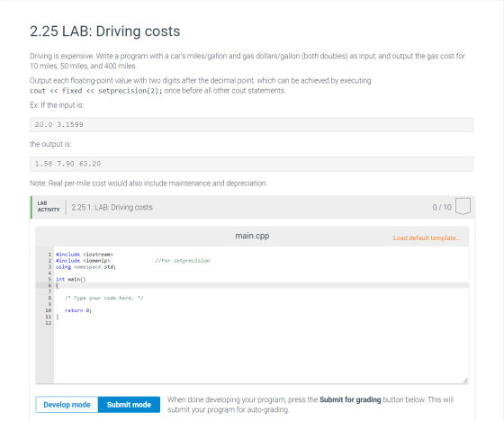This screenshot has width=504, height=421.
Task: Click the 'using namespace std;' line
Action: click(x=85, y=267)
